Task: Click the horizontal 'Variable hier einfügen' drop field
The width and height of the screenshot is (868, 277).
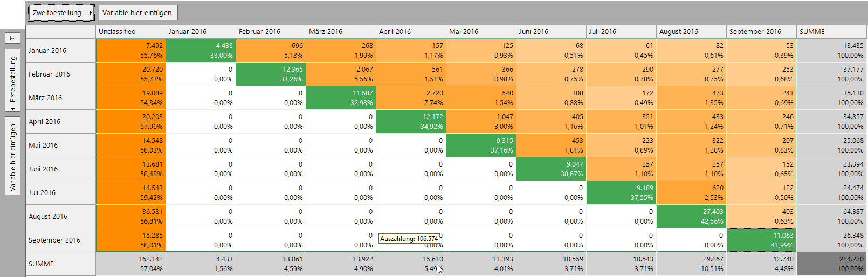Action: point(137,12)
